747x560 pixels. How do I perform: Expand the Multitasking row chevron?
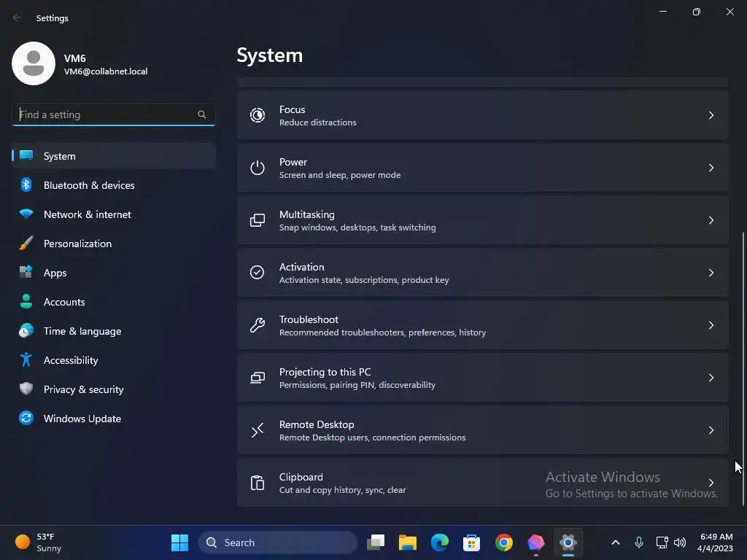click(x=711, y=220)
